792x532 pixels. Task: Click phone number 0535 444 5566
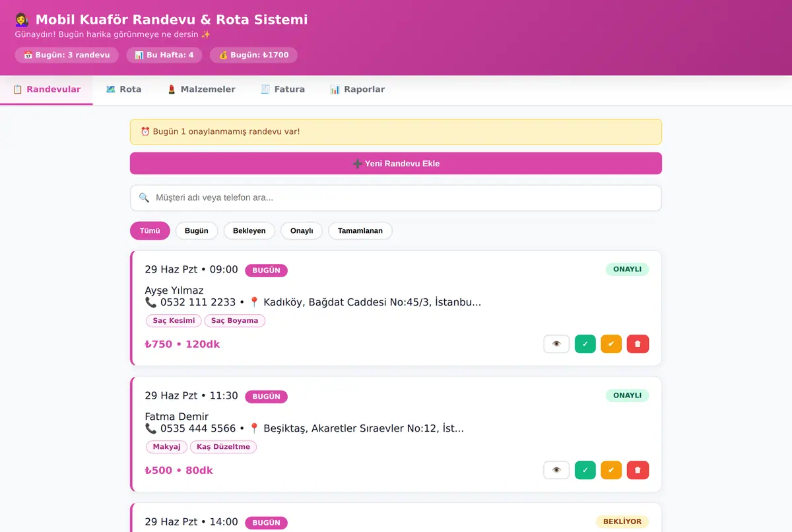click(198, 428)
